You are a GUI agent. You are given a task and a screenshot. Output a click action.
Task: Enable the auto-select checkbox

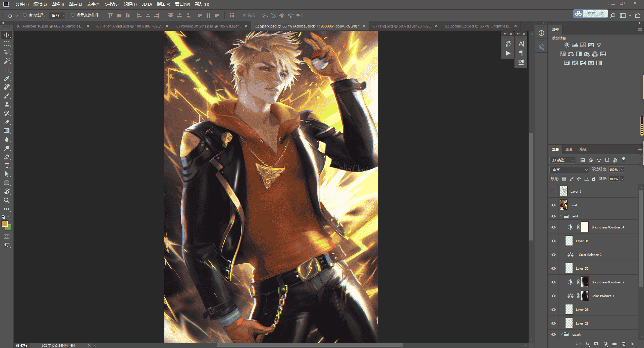(x=25, y=15)
